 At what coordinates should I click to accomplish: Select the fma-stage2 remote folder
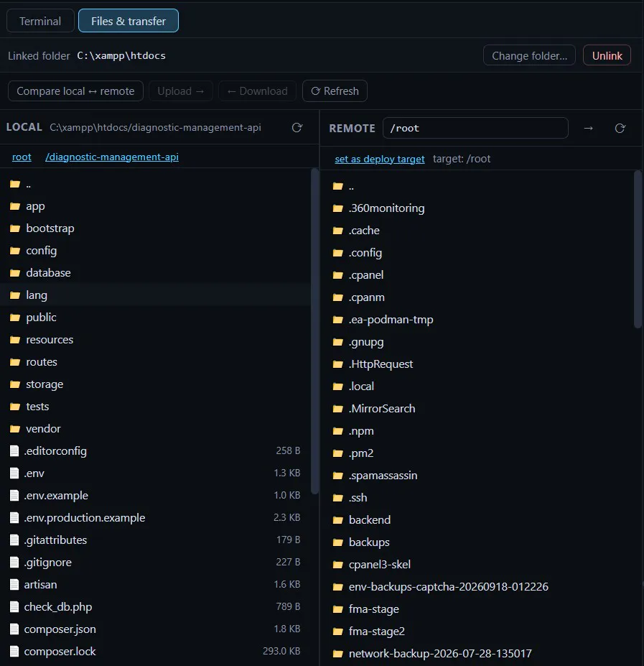click(x=477, y=632)
